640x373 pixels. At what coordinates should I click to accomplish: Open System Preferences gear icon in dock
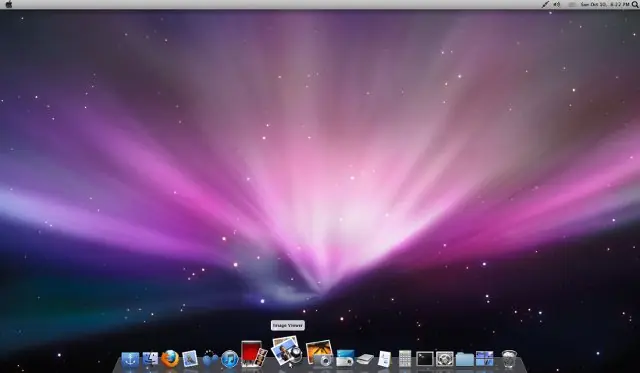pos(444,359)
